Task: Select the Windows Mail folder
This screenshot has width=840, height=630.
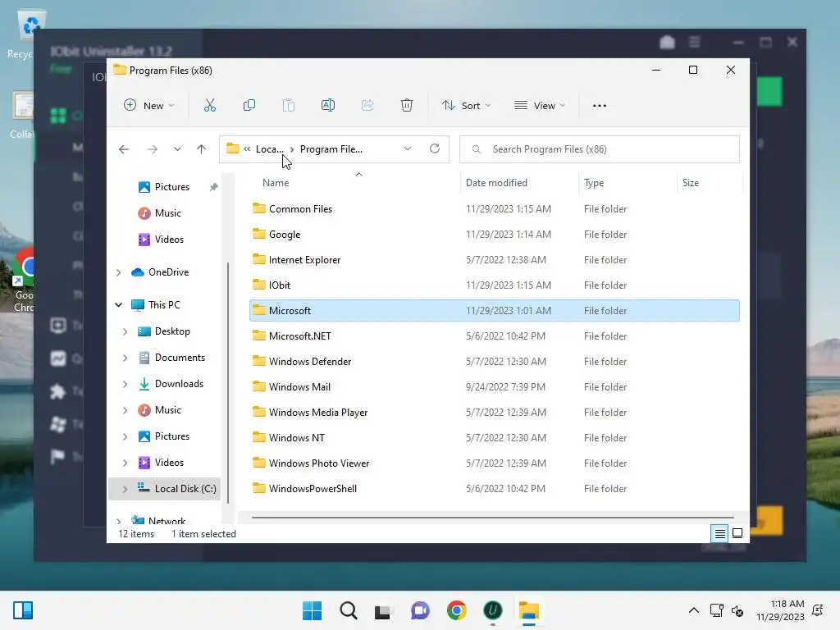Action: (495, 387)
